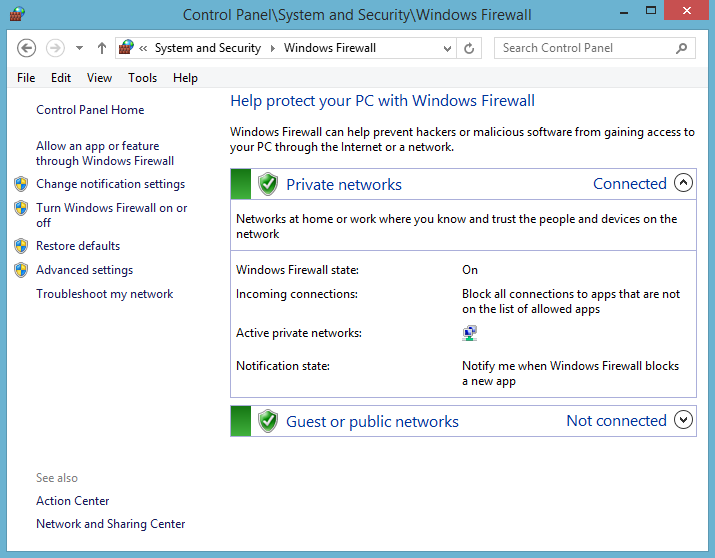Click System and Security breadcrumb
Image resolution: width=715 pixels, height=558 pixels.
207,48
